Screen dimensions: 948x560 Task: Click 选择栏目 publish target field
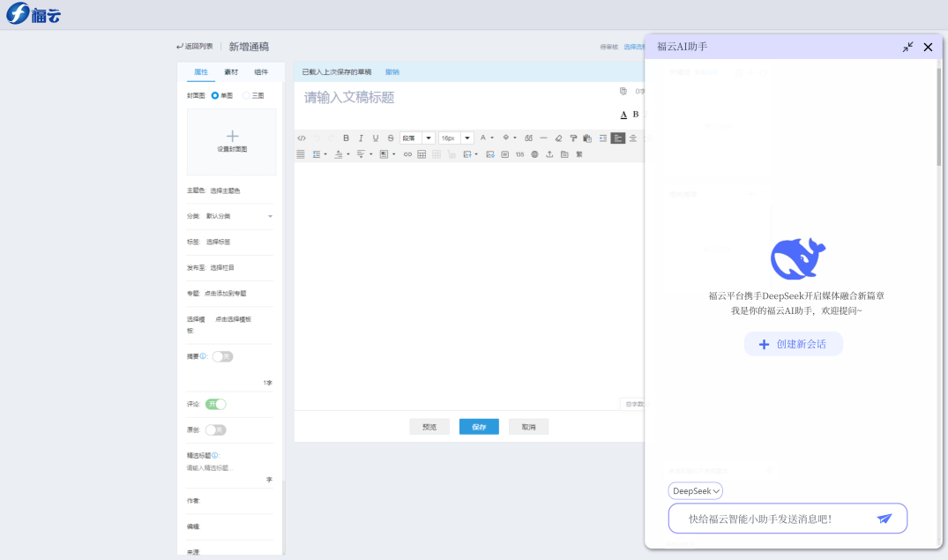(222, 268)
